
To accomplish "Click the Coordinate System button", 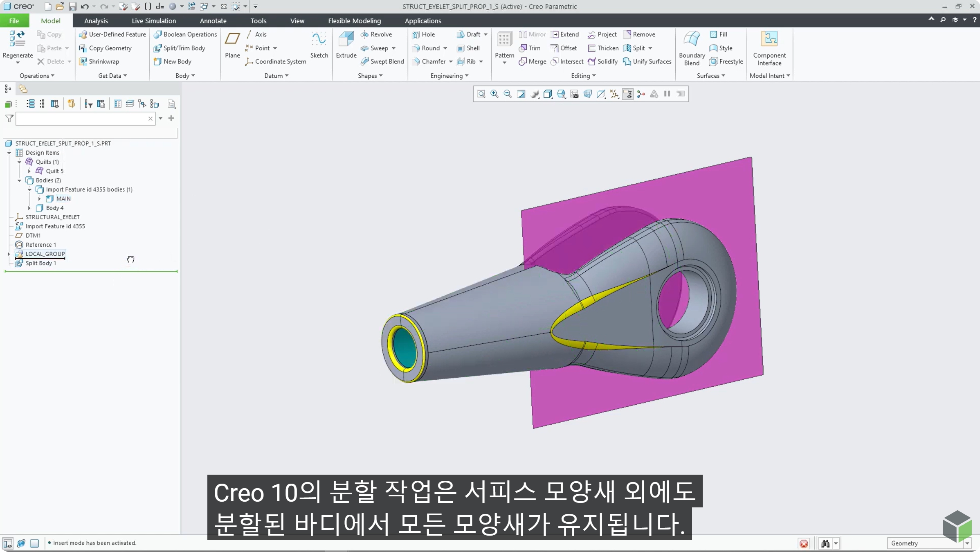I will tap(275, 61).
